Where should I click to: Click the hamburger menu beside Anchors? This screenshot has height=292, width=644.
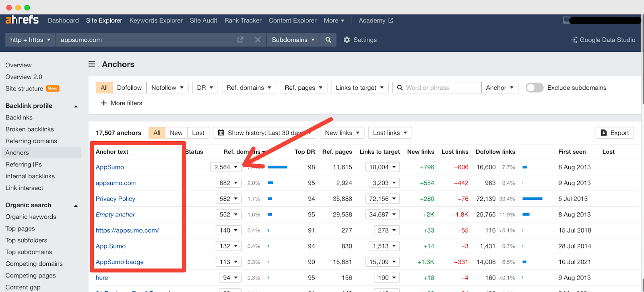[x=92, y=64]
